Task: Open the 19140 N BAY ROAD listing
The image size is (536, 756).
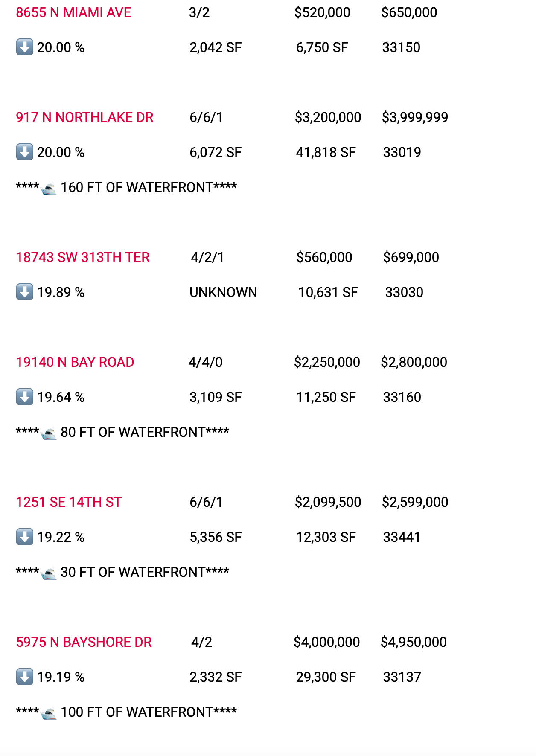Action: click(x=75, y=362)
